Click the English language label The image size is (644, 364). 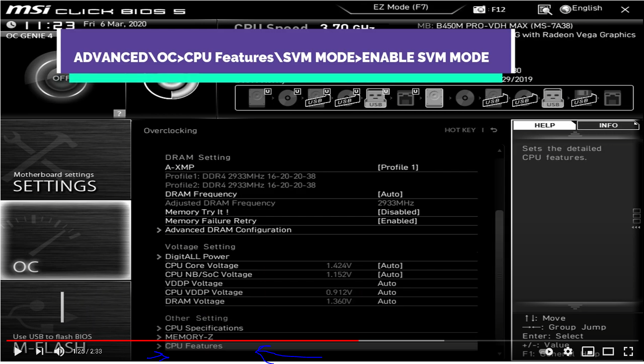(x=587, y=9)
